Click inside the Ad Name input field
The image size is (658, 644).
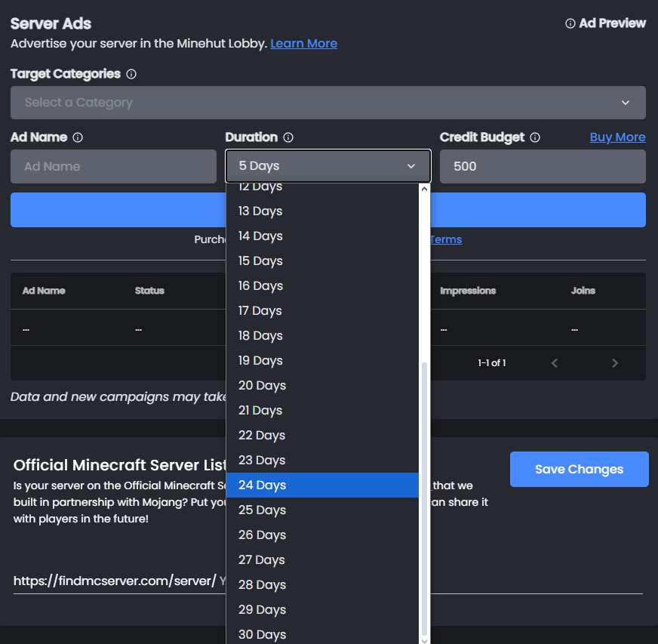pos(113,166)
